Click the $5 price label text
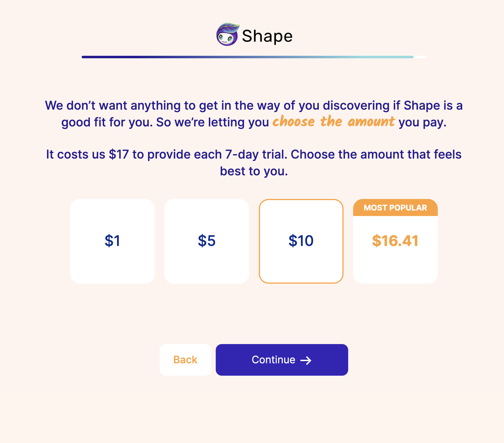Screen dimensions: 504x443 coord(206,241)
